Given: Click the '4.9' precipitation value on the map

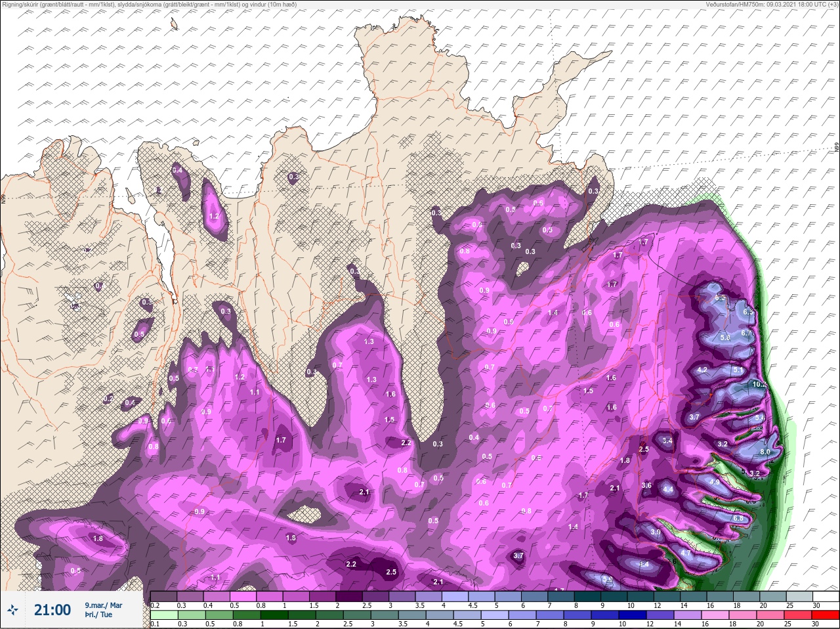Looking at the screenshot, I should (x=715, y=482).
